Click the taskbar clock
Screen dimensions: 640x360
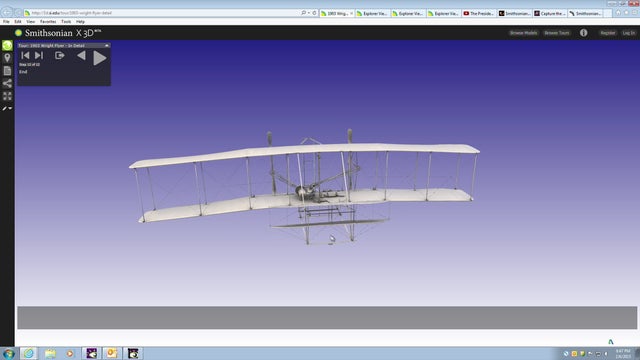(x=623, y=354)
